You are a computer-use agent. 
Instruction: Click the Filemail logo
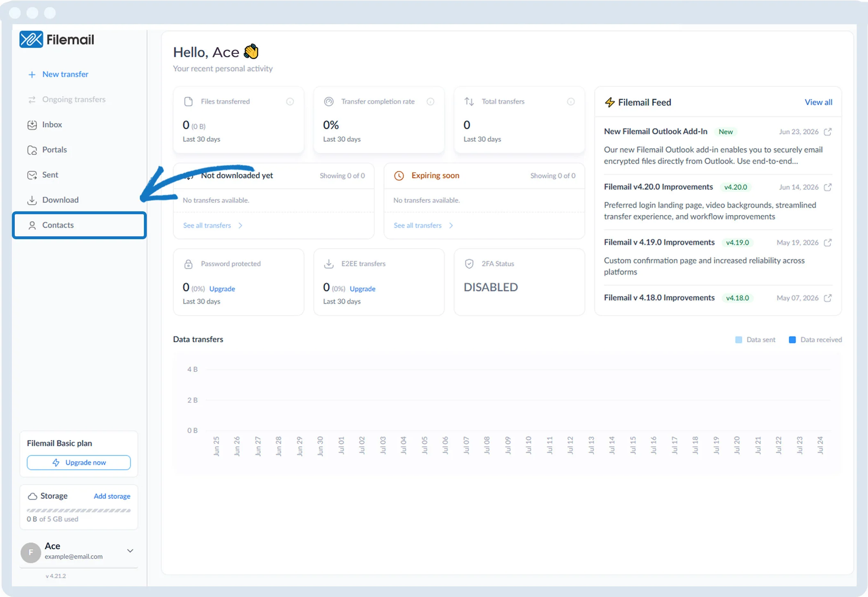[x=57, y=39]
